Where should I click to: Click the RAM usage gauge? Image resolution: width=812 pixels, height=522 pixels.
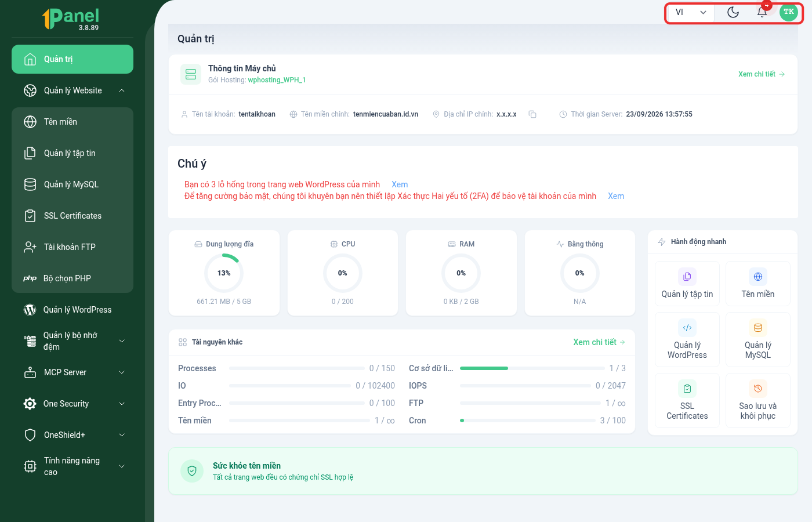coord(461,273)
